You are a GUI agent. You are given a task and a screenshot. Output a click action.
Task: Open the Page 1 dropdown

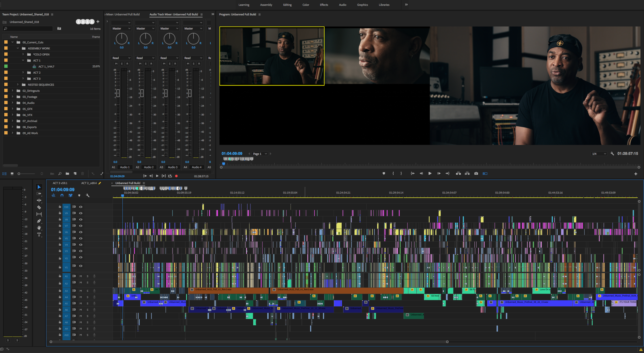point(260,154)
